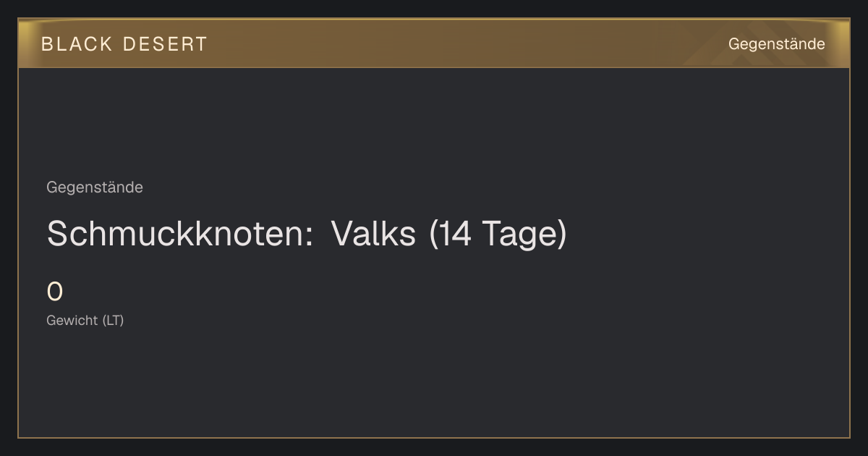Click the Gewicht (LT) label
Viewport: 868px width, 456px height.
[x=85, y=321]
